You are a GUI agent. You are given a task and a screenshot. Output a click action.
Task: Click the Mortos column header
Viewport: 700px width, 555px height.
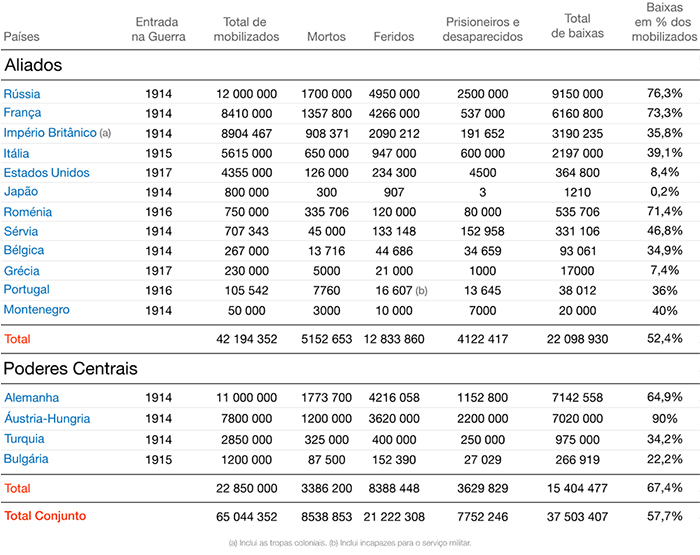327,37
